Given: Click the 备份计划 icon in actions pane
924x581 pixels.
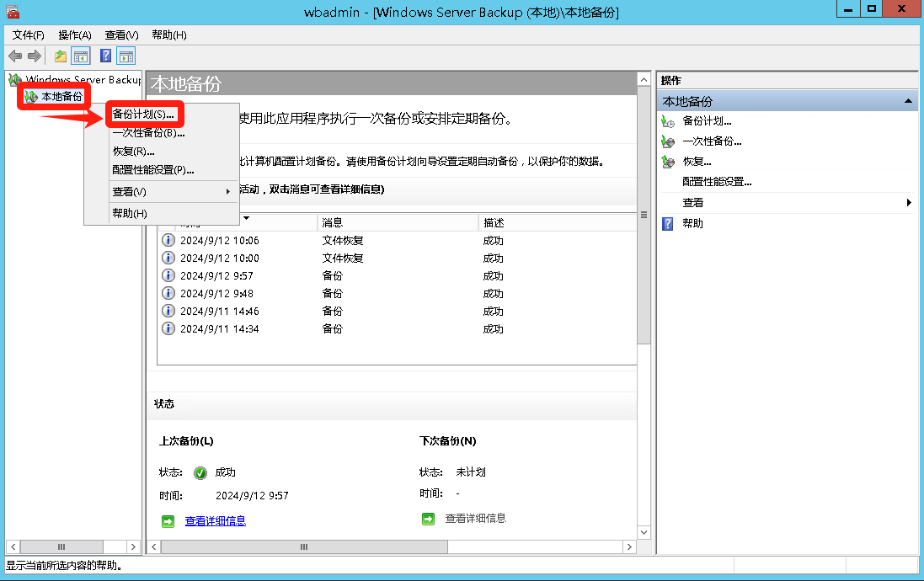Looking at the screenshot, I should pyautogui.click(x=668, y=121).
